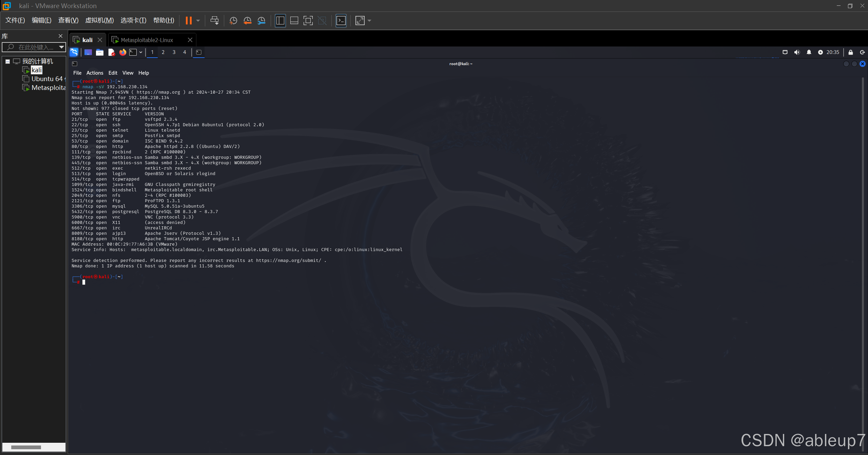This screenshot has height=455, width=868.
Task: Maximize the root@kali terminal window
Action: point(854,64)
